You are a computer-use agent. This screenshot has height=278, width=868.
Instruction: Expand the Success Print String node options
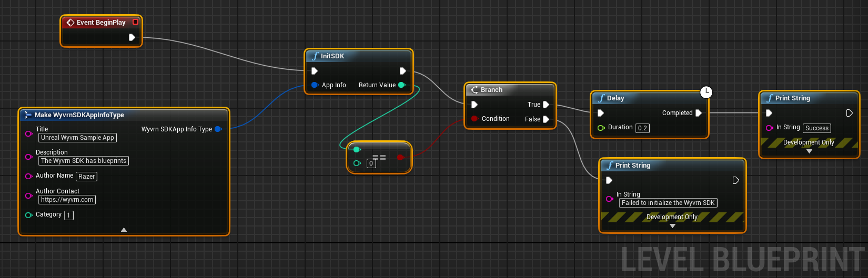point(809,151)
